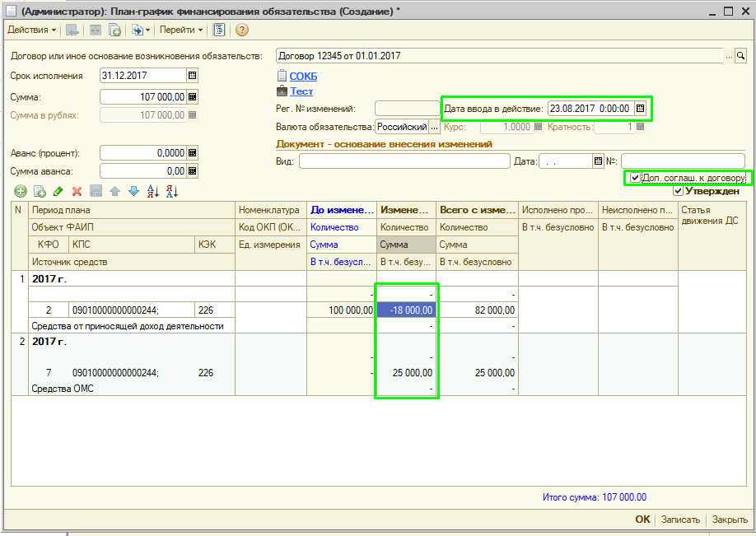Image resolution: width=756 pixels, height=536 pixels.
Task: Sort descending with the Я-А icon
Action: pyautogui.click(x=172, y=191)
